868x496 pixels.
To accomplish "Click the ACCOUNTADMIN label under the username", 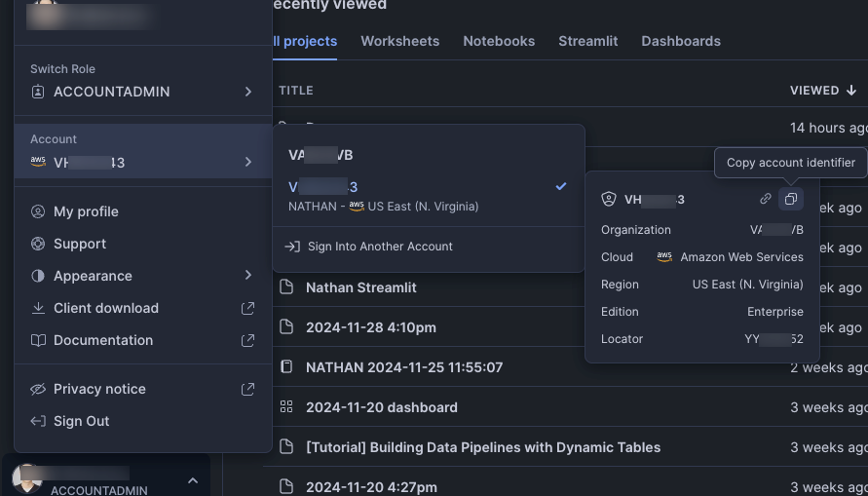I will (x=99, y=490).
